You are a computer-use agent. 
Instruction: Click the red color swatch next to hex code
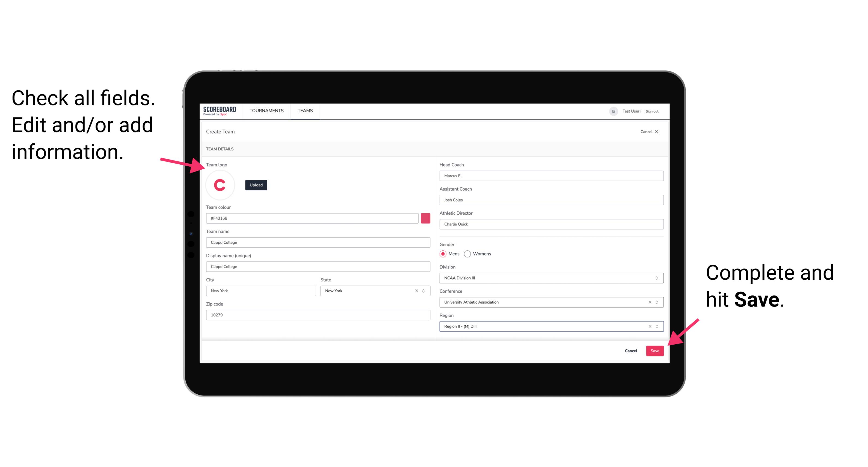pos(426,218)
